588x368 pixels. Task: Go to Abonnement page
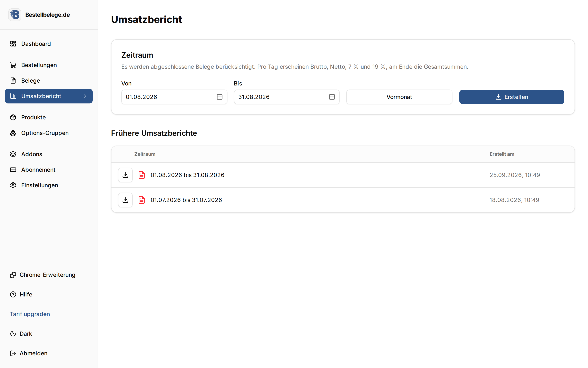pos(49,170)
